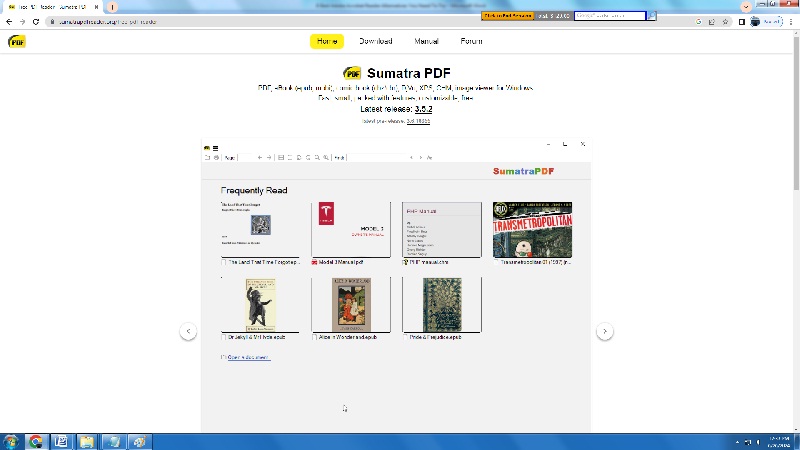Open the Dr Jekyll & Mr Hyde cover
800x450 pixels.
(260, 305)
